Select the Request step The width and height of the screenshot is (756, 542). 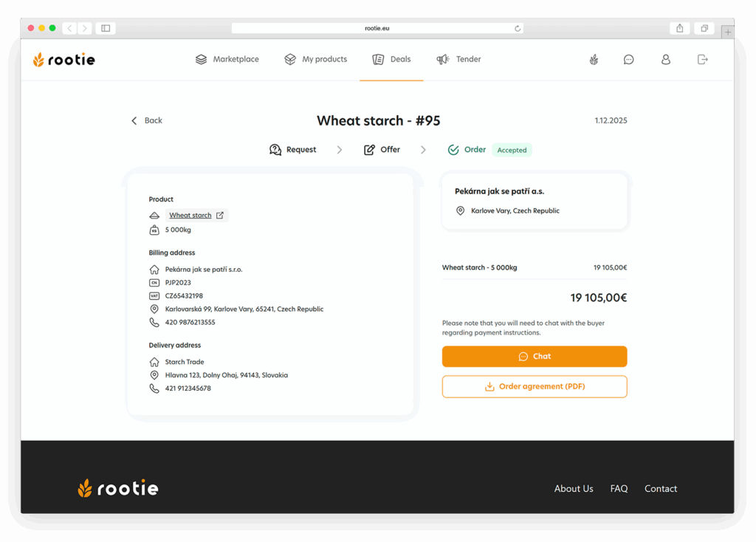[293, 150]
